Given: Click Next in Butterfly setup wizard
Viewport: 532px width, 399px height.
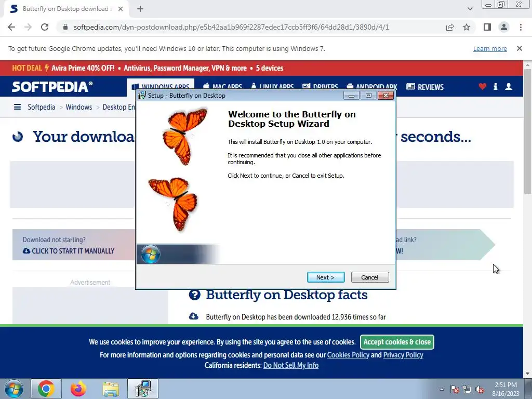Looking at the screenshot, I should click(x=326, y=277).
